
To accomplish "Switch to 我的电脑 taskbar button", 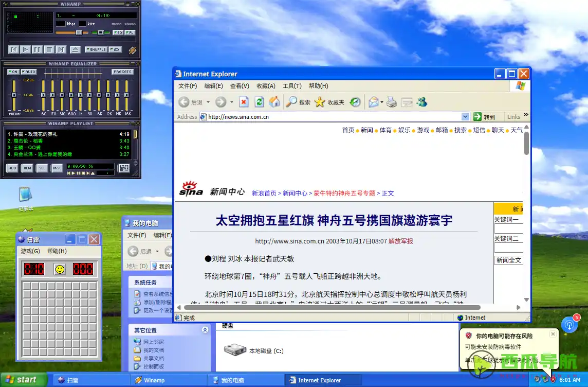I will pyautogui.click(x=246, y=380).
